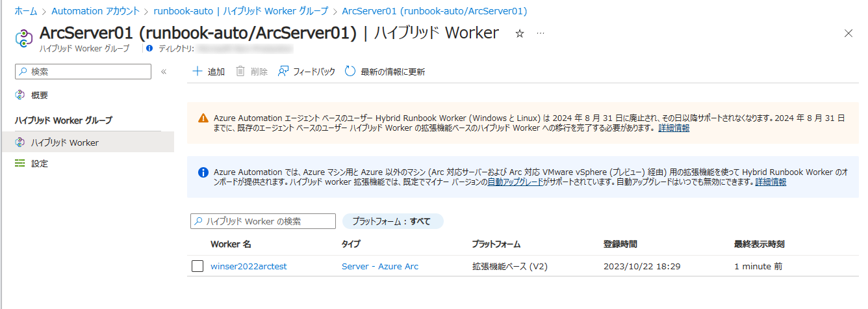Sort by プラットフォーム column header
Viewport: 868px width, 309px height.
[x=496, y=244]
